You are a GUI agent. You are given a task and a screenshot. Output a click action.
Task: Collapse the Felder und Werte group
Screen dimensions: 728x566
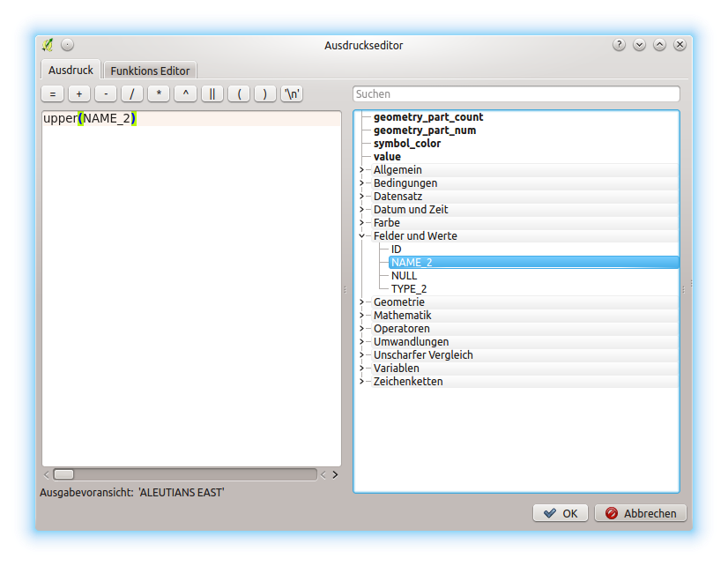pos(362,236)
